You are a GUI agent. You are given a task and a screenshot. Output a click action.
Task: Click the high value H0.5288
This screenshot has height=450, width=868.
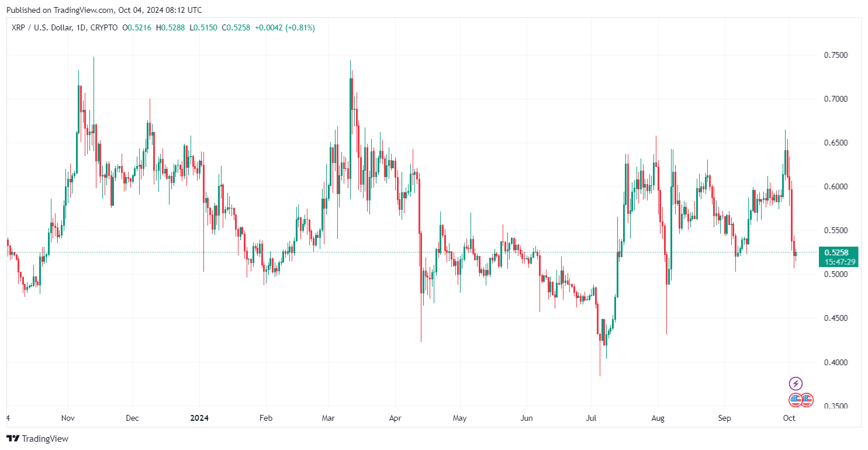(x=171, y=27)
